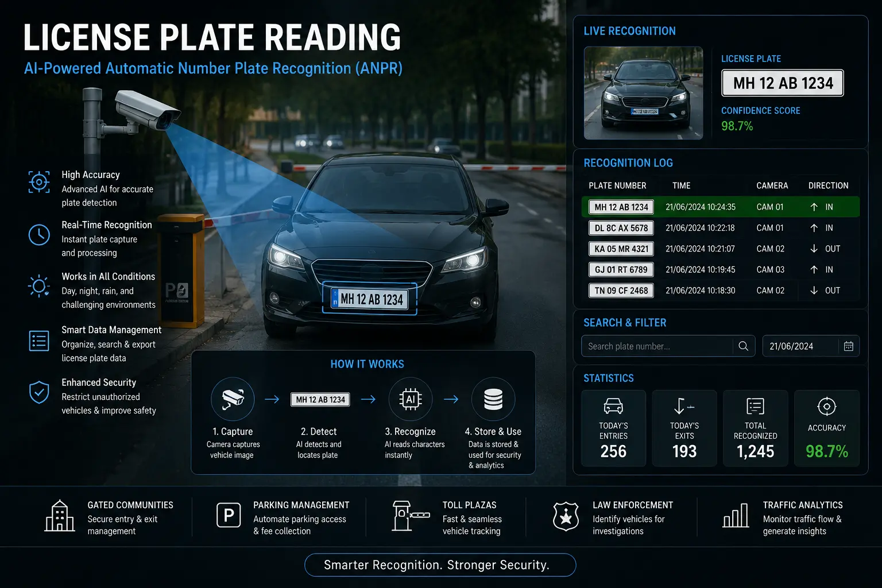Click IN arrow for GJ 01 RT 6789
Image resolution: width=882 pixels, height=588 pixels.
click(x=814, y=269)
